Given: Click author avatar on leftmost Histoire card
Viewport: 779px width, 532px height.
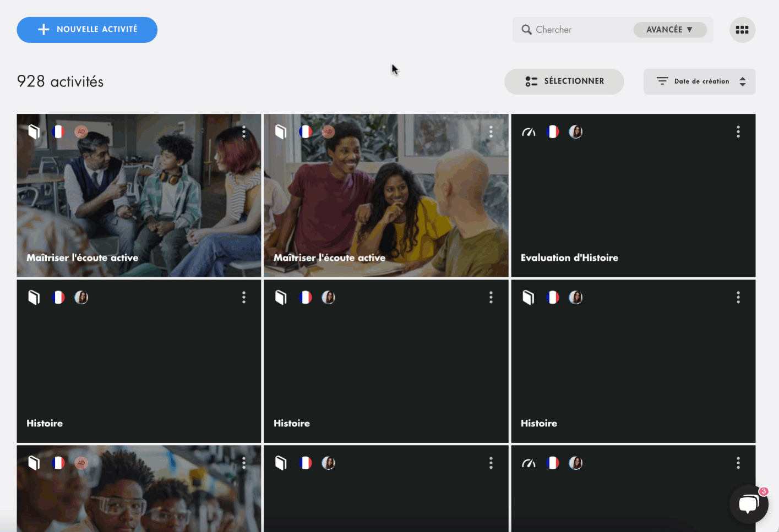Looking at the screenshot, I should coord(81,298).
